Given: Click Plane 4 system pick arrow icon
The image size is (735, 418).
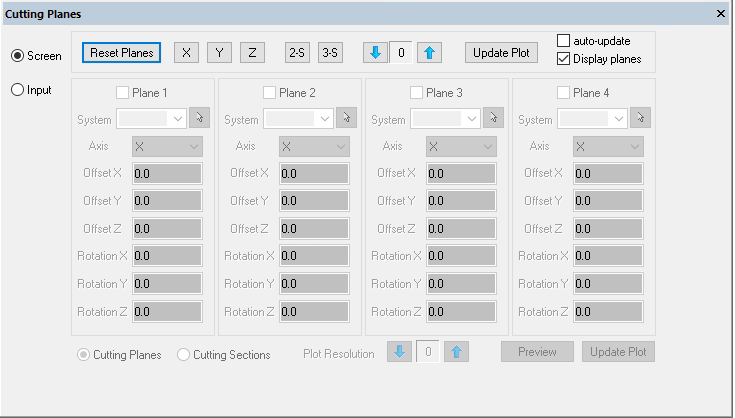Looking at the screenshot, I should tap(638, 119).
